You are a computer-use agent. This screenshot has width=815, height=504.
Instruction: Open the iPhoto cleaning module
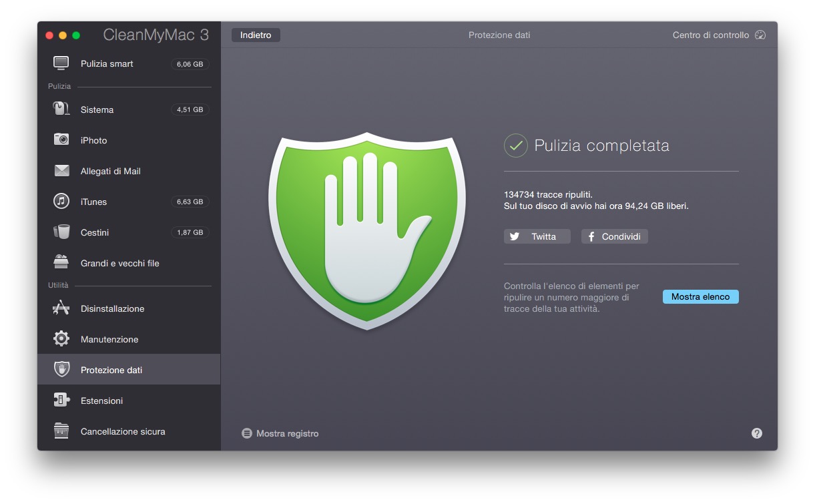pos(129,140)
